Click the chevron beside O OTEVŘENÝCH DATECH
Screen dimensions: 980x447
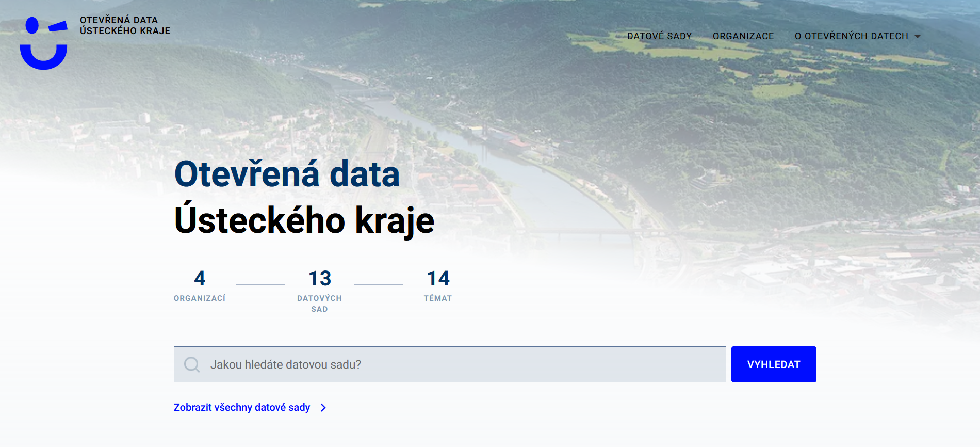918,37
